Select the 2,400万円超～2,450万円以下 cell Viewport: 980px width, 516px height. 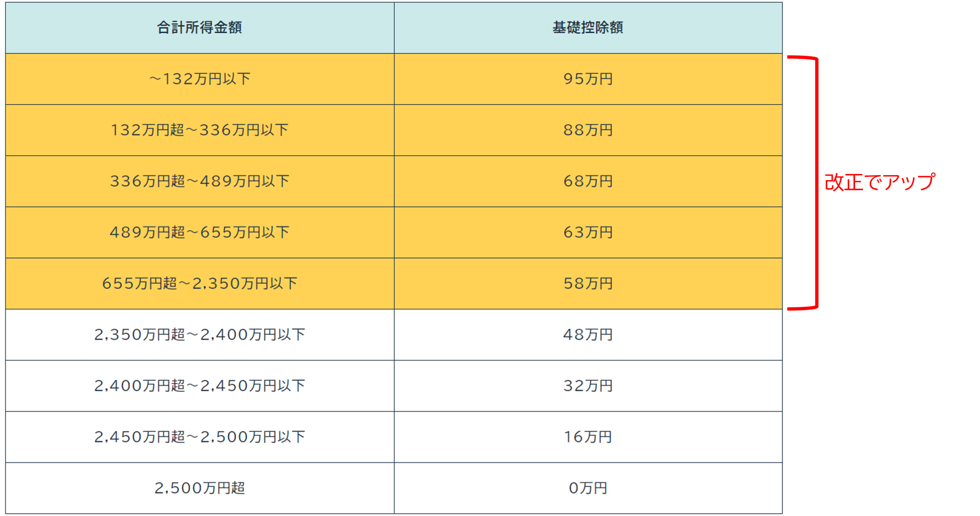click(199, 386)
